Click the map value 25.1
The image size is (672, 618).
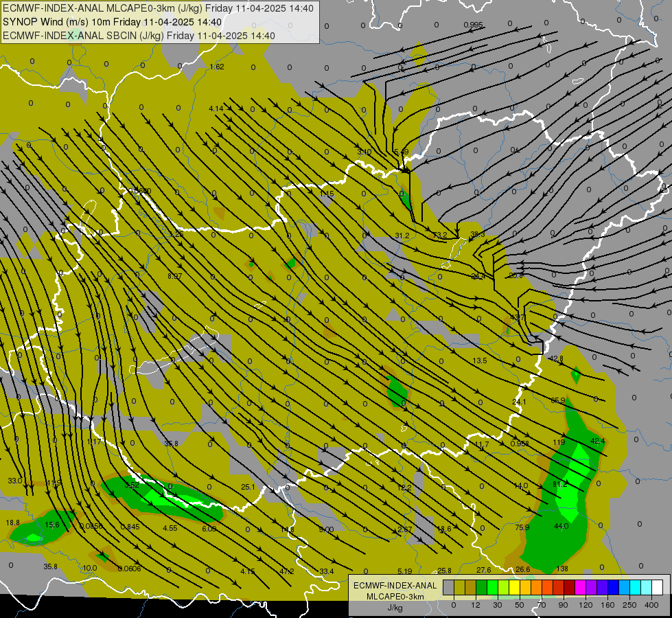[x=248, y=487]
